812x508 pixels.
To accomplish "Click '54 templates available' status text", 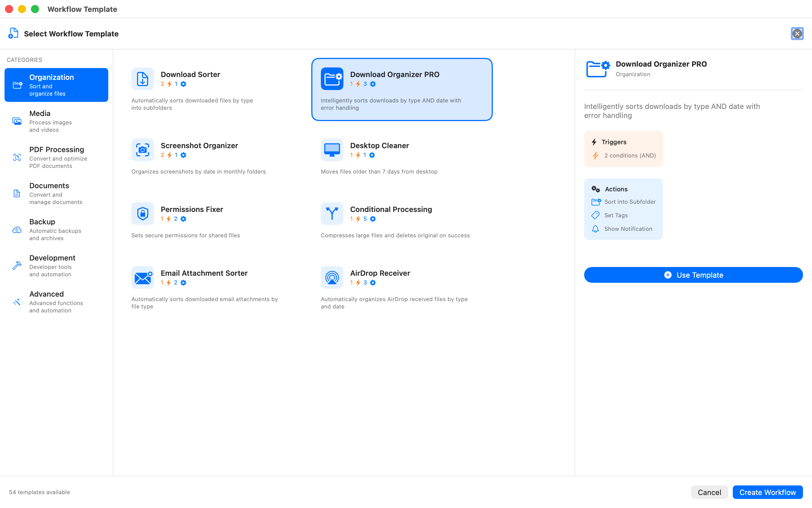I will pyautogui.click(x=39, y=492).
